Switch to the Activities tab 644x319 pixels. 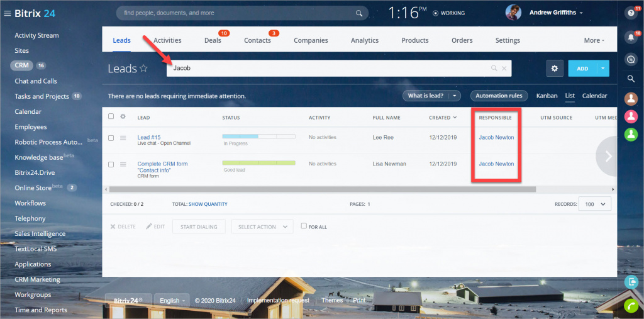pos(167,40)
